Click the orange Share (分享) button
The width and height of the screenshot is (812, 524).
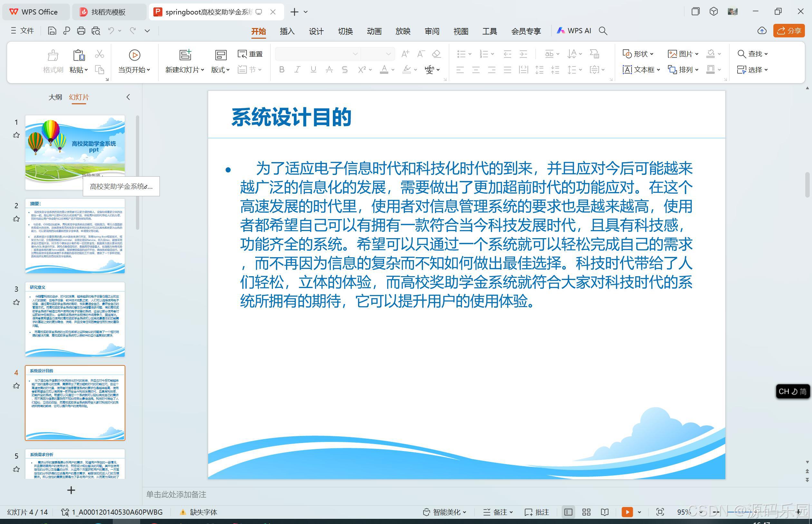(x=789, y=31)
